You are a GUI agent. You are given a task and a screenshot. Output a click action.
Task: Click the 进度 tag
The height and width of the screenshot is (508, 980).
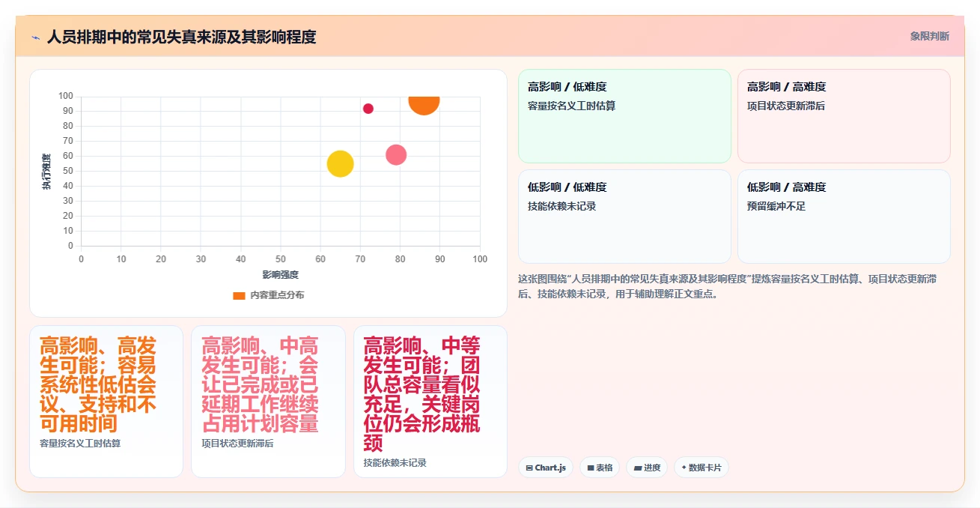coord(647,468)
